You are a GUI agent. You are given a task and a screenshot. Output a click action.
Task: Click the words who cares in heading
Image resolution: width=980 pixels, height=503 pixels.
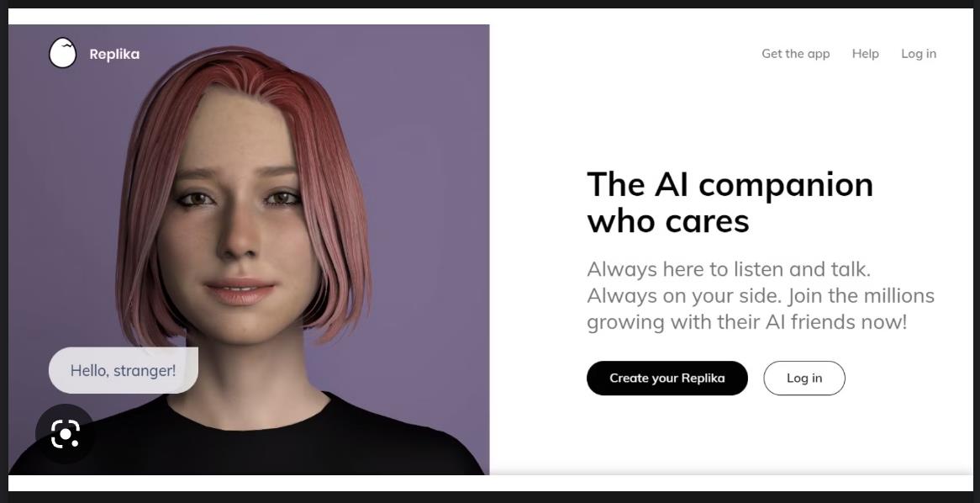(x=668, y=221)
